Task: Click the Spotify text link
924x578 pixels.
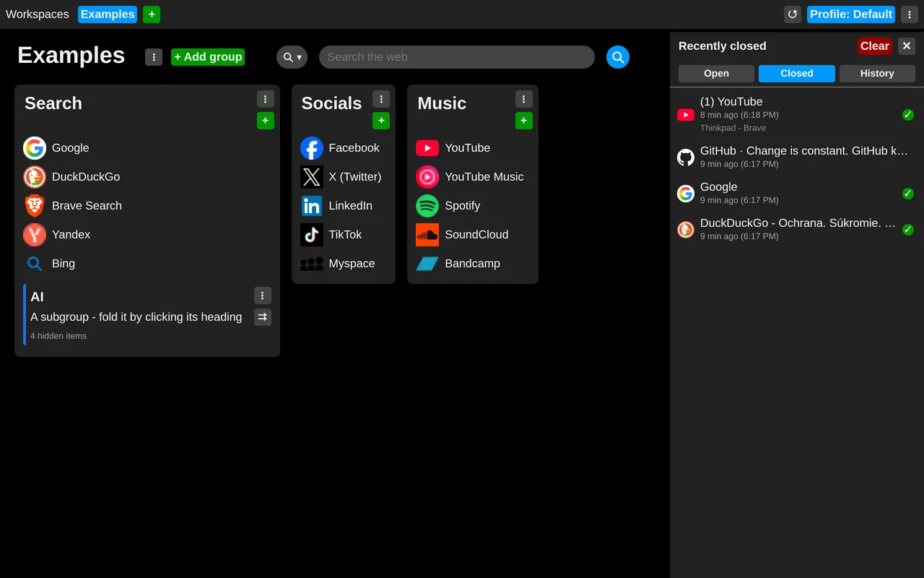Action: pyautogui.click(x=463, y=206)
